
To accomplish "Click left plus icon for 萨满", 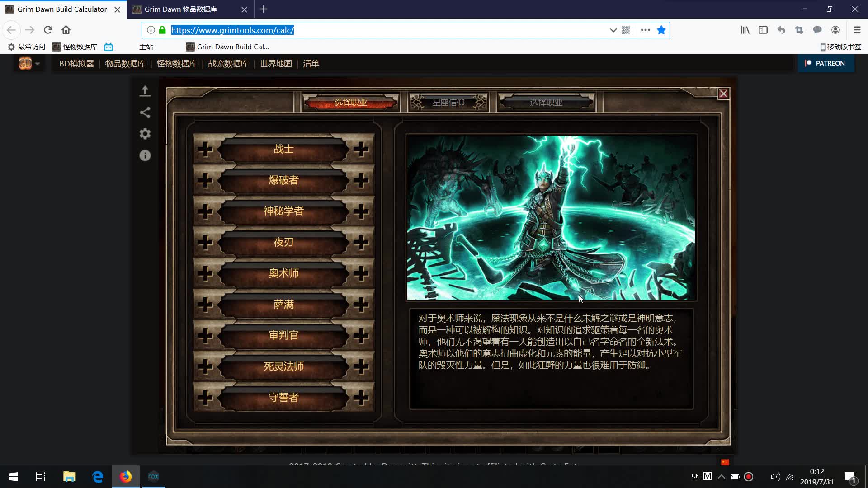I will click(x=205, y=305).
